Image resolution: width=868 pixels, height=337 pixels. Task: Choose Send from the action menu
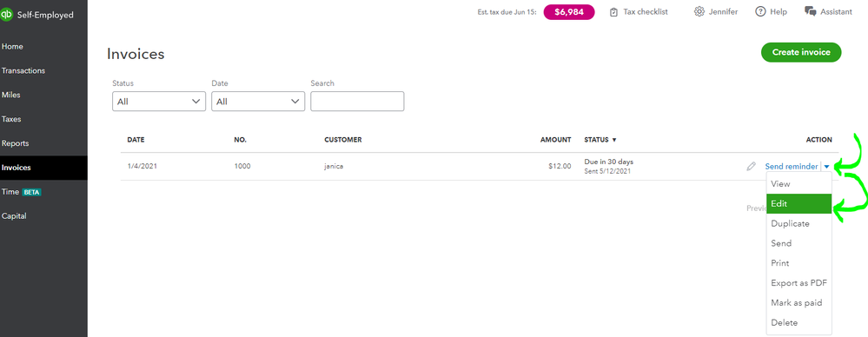tap(798, 243)
